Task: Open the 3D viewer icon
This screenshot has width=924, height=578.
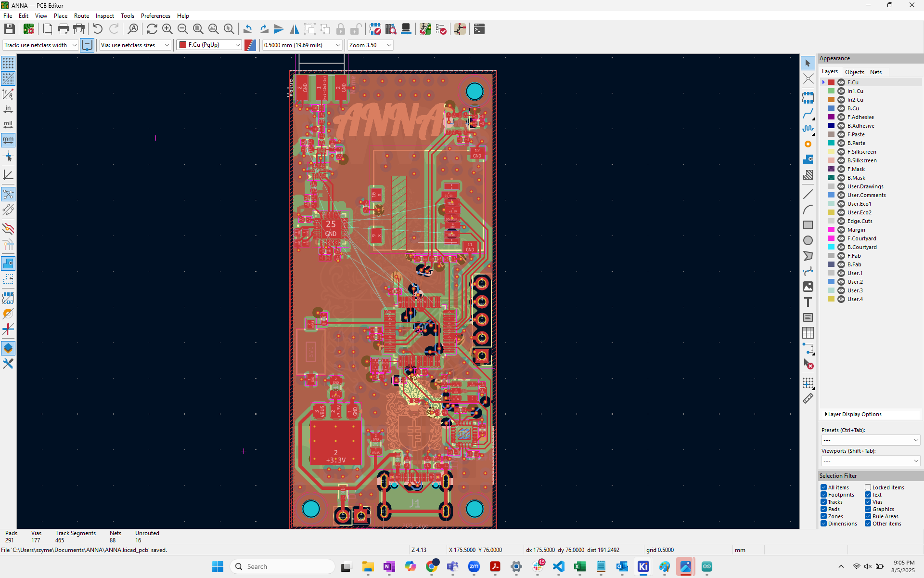Action: coord(406,29)
